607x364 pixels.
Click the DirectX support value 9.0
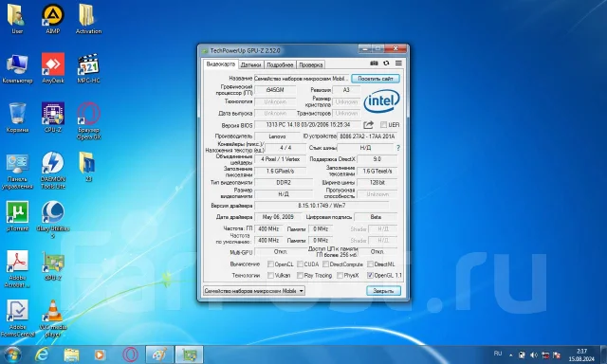377,159
